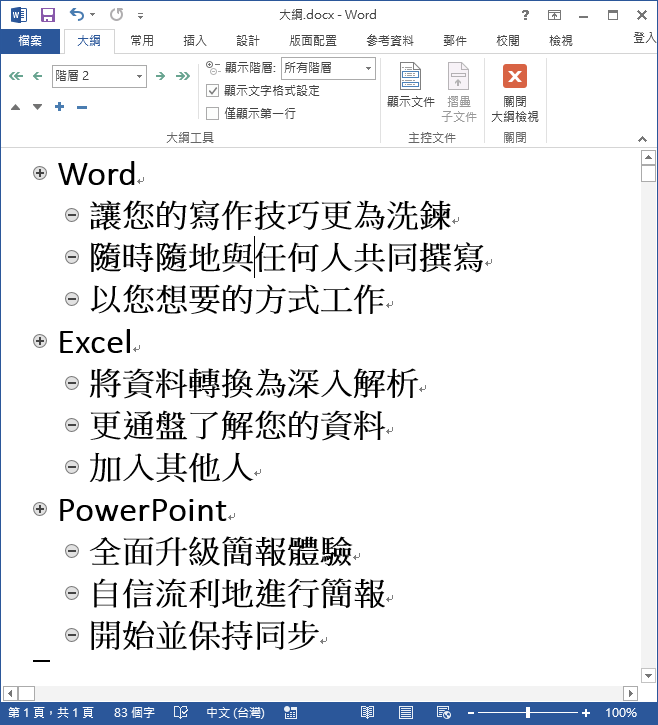Demote one level with right arrow

tap(160, 76)
